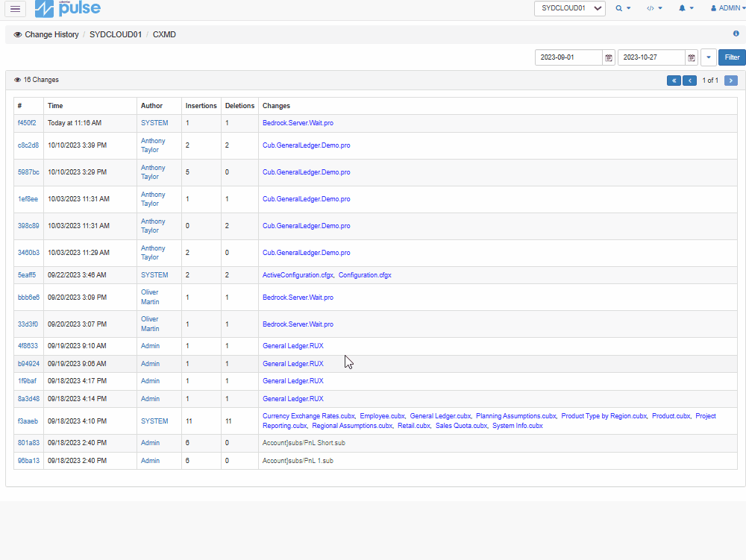Click the 'Account}subs/PnL Short.sub' change text
The height and width of the screenshot is (560, 746).
[304, 443]
